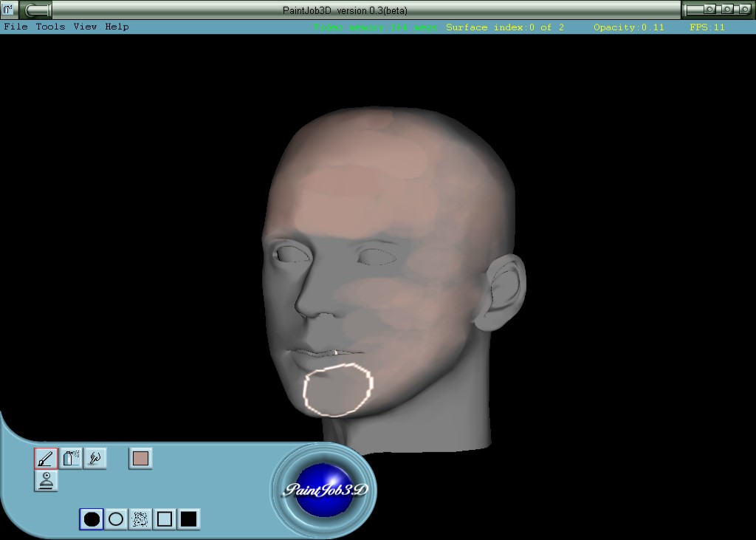
Task: Click the PaintJob3D blue sphere logo
Action: point(324,490)
